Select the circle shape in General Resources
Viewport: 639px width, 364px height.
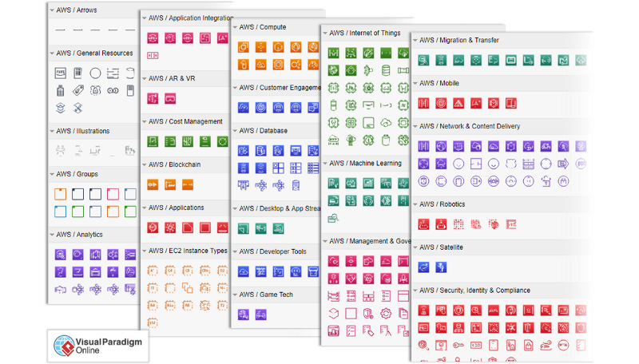[95, 73]
